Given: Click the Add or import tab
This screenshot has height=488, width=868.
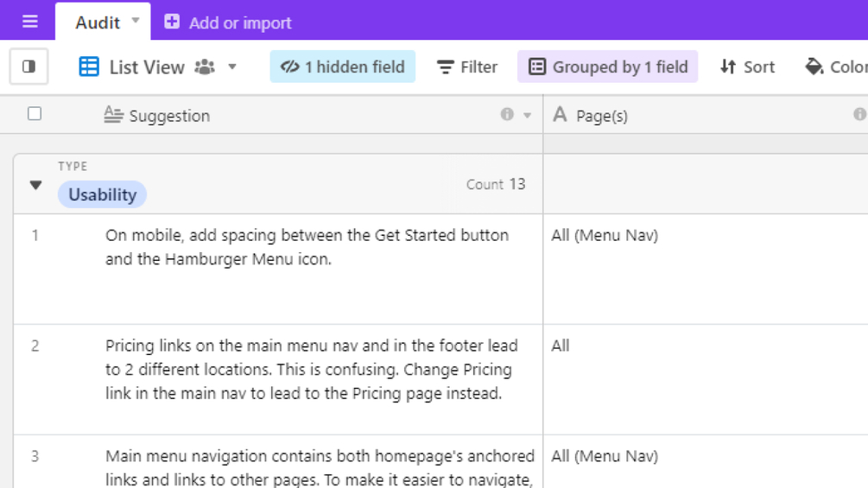Looking at the screenshot, I should 239,22.
